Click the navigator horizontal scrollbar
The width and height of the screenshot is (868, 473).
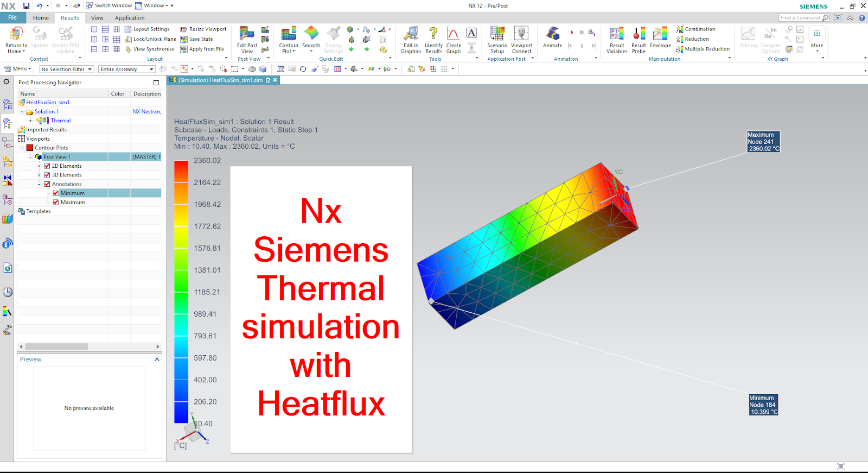(56, 346)
